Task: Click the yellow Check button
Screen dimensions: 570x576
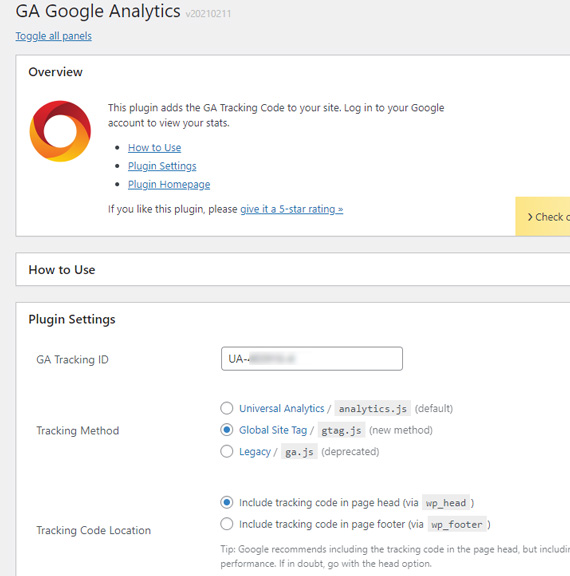Action: point(543,216)
